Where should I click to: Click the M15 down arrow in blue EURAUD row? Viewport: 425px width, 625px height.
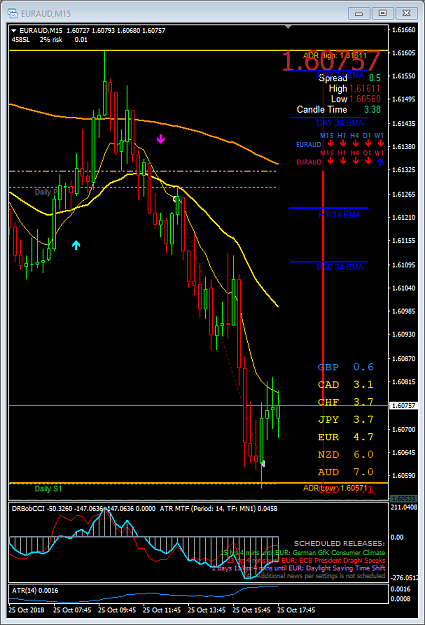click(331, 143)
